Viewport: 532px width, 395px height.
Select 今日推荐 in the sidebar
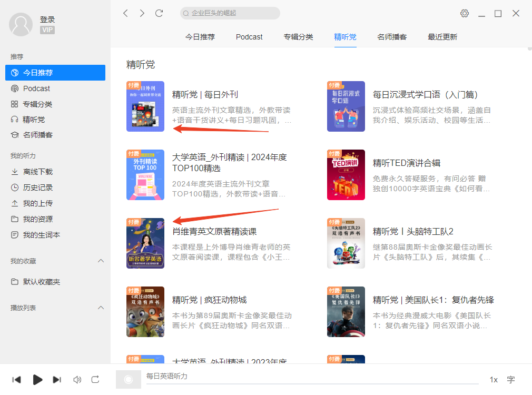(55, 73)
